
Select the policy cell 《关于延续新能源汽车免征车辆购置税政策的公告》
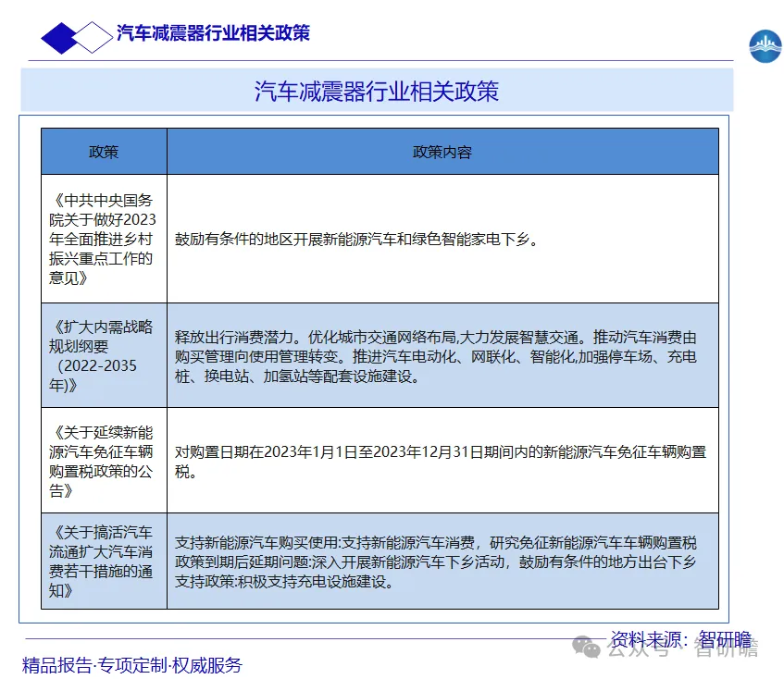104,461
